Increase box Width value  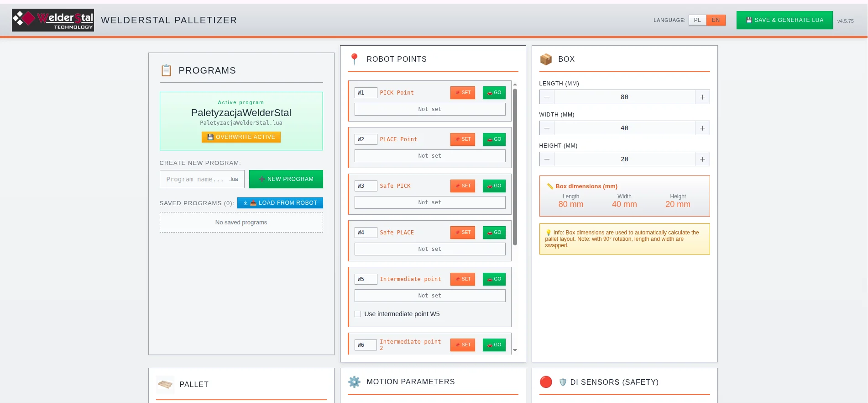click(x=702, y=128)
